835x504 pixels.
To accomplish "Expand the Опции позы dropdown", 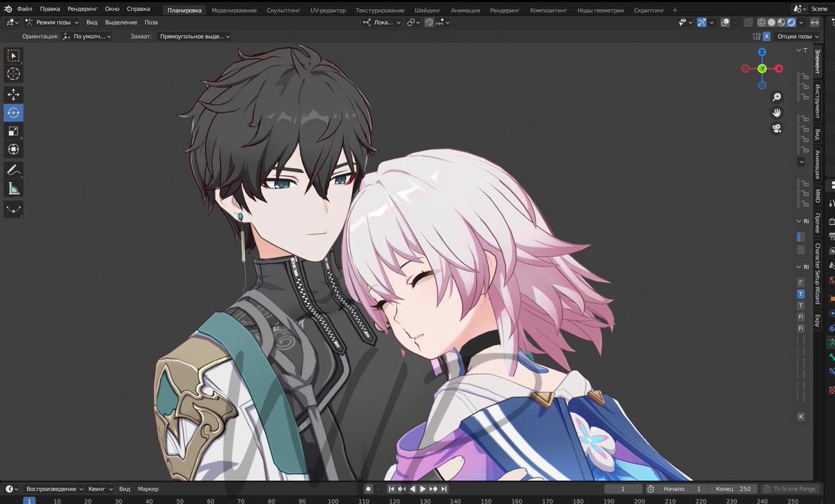I will point(797,36).
